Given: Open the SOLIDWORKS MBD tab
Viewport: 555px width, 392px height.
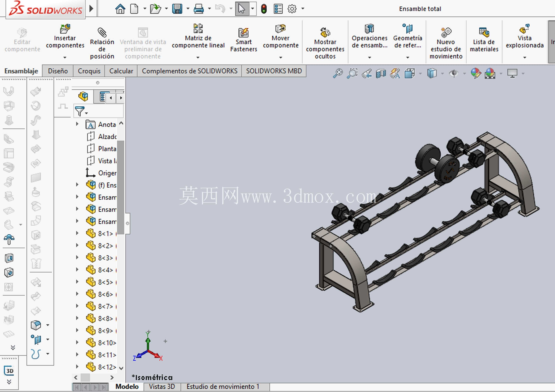Looking at the screenshot, I should point(274,71).
